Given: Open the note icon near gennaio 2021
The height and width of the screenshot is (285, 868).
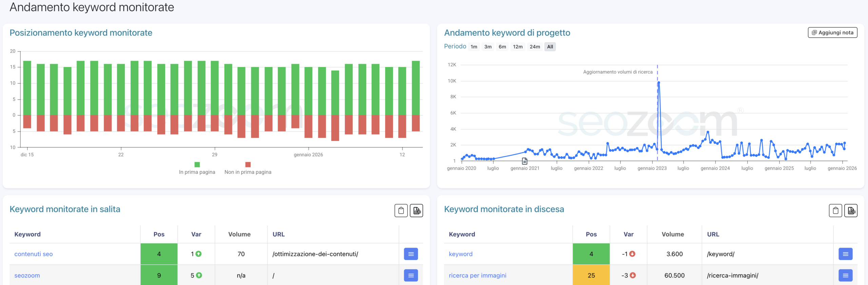Looking at the screenshot, I should [525, 161].
